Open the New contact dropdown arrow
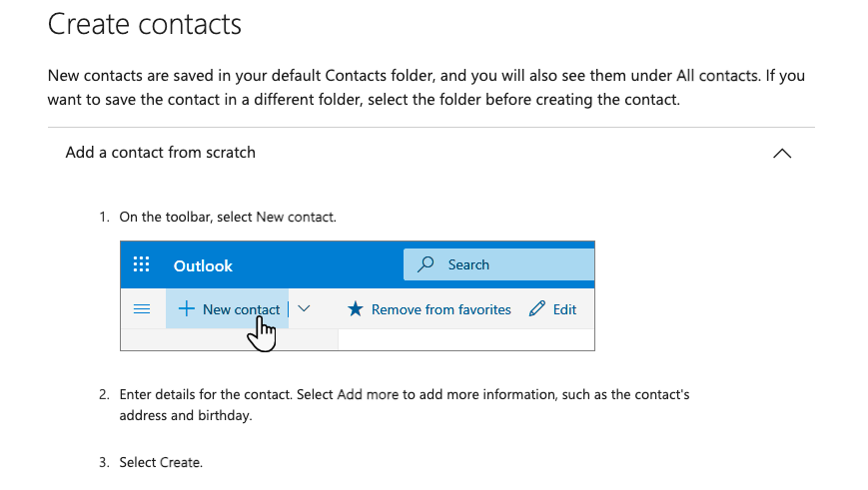 click(x=304, y=308)
